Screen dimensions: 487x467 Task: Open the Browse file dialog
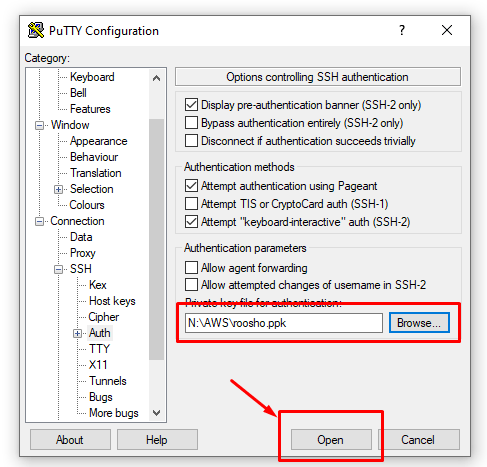419,323
